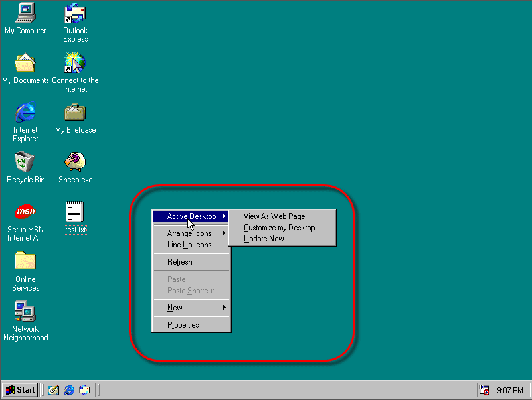Screen dimensions: 532x400
Task: Click the Connect to the Internet shortcut
Action: coord(75,62)
